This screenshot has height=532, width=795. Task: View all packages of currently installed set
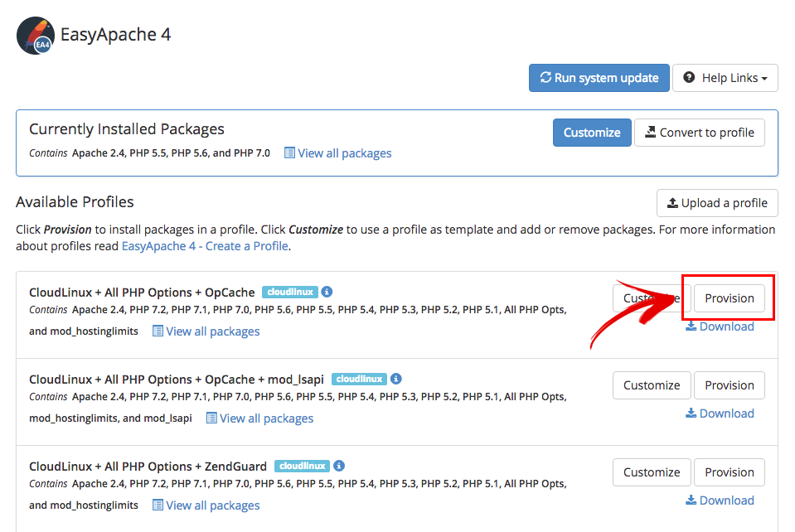click(337, 153)
